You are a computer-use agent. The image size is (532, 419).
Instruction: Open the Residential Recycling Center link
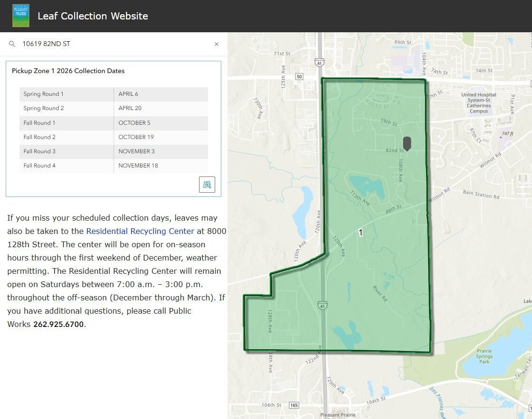coord(140,231)
